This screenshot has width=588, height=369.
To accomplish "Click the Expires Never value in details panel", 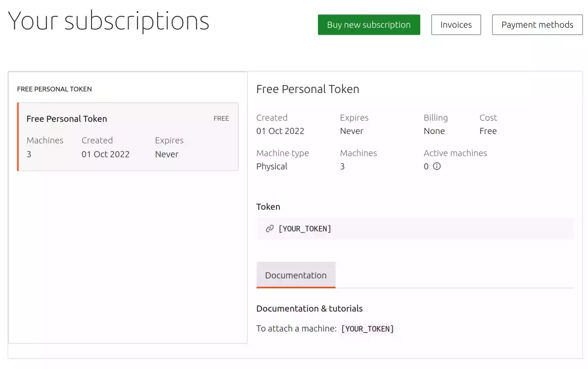I will [x=352, y=131].
